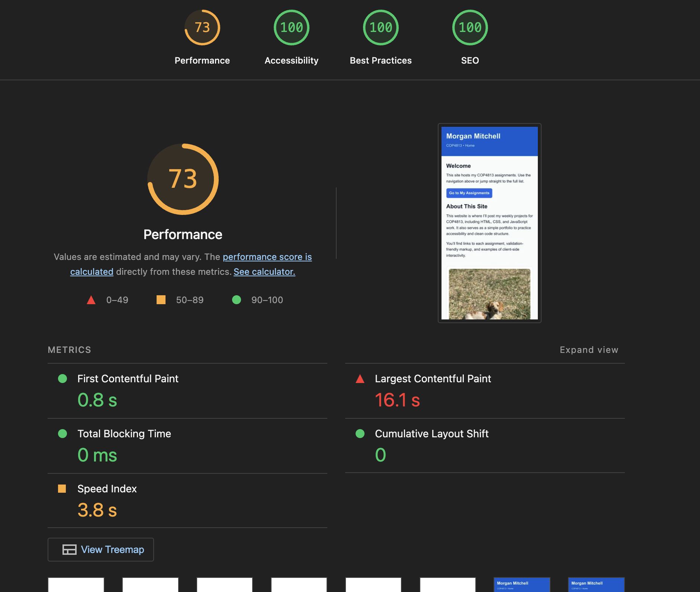Click the treemap icon inside View Treemap button
Image resolution: width=700 pixels, height=592 pixels.
[x=68, y=549]
